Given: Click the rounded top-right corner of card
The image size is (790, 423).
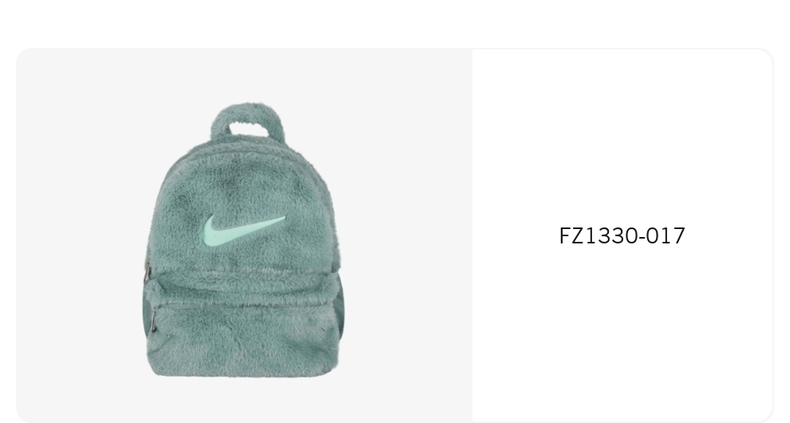Looking at the screenshot, I should point(765,56).
